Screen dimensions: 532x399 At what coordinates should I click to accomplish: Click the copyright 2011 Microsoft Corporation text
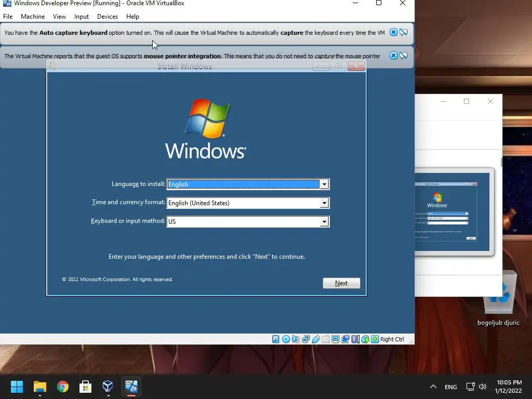pyautogui.click(x=117, y=279)
